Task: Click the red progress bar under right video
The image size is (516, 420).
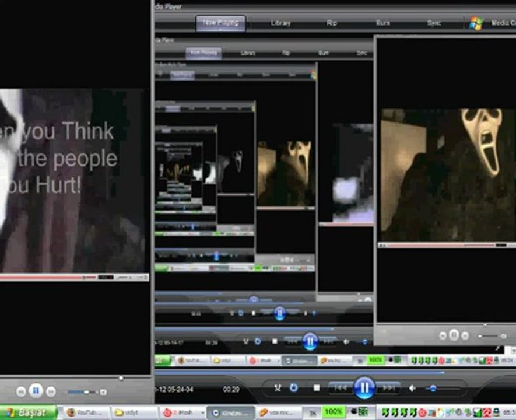Action: coord(441,245)
